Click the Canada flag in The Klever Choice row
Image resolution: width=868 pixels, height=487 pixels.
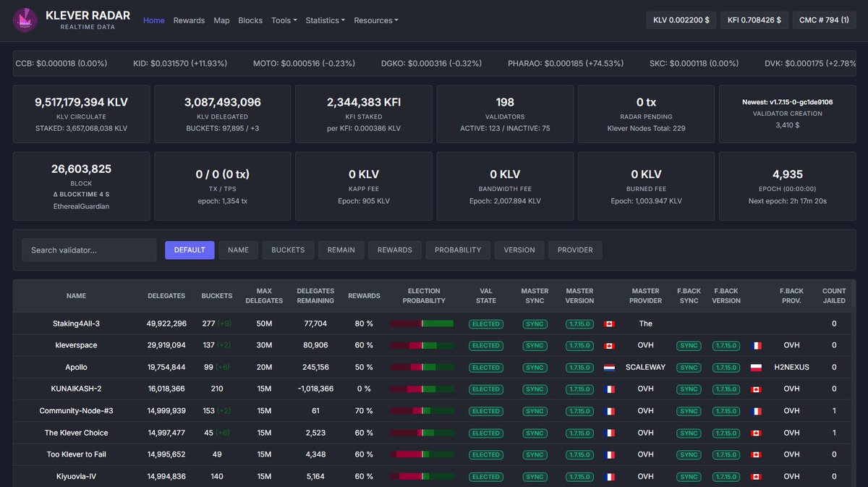pyautogui.click(x=757, y=433)
